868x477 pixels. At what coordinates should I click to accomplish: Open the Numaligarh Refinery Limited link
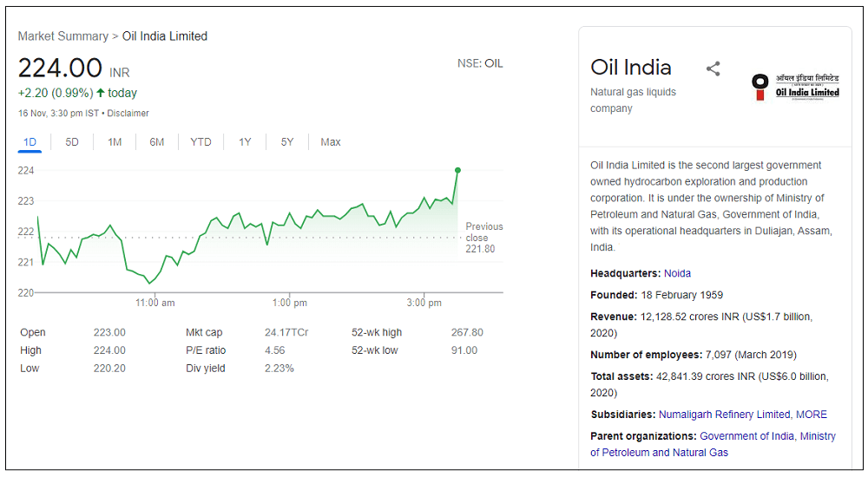725,415
